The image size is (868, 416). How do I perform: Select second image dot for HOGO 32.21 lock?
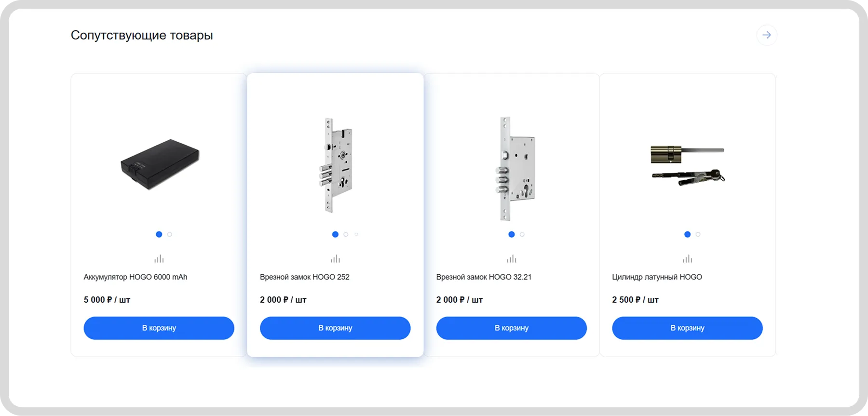click(x=522, y=234)
